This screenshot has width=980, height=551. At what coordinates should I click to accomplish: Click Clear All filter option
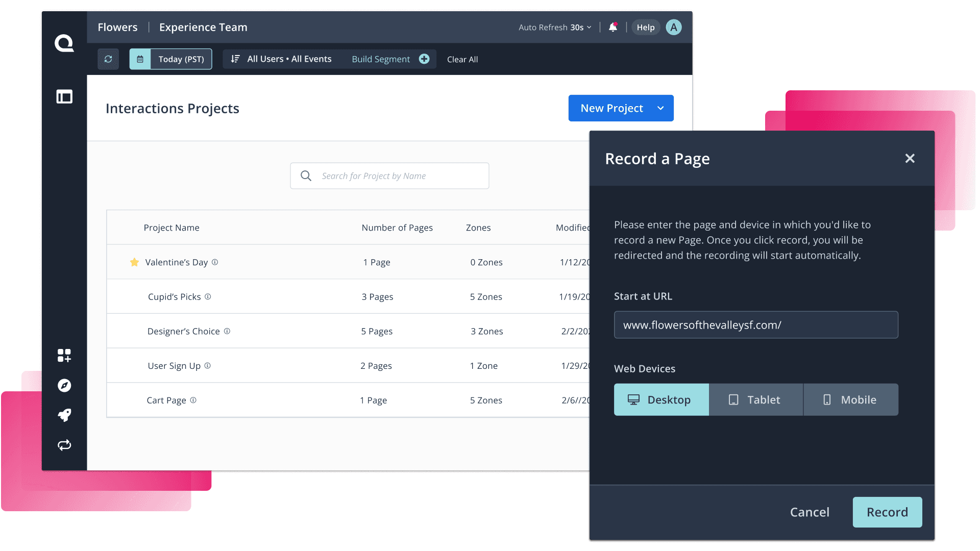coord(462,59)
